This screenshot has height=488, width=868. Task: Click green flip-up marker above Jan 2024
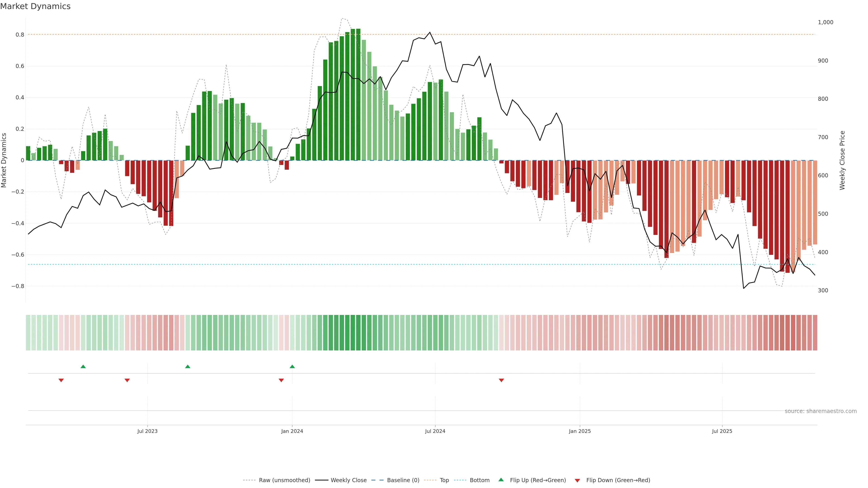pyautogui.click(x=292, y=366)
